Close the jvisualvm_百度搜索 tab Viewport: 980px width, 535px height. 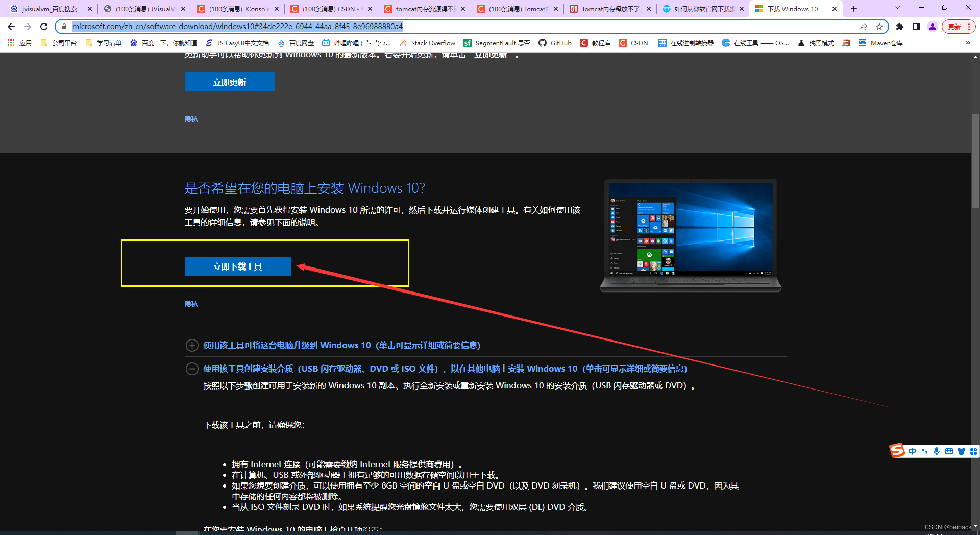(x=90, y=9)
